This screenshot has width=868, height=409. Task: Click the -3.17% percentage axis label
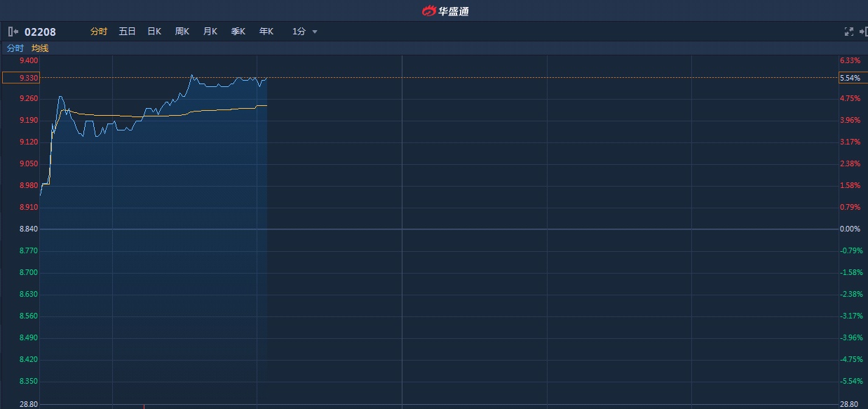coord(851,316)
